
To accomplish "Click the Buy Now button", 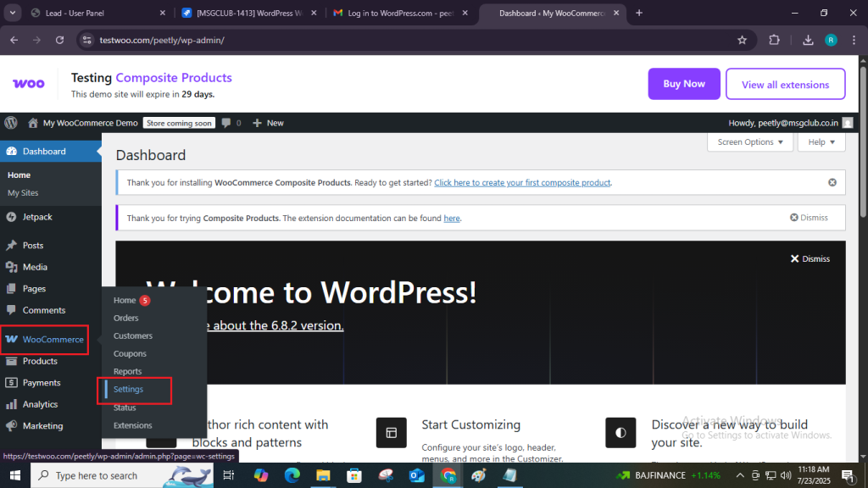I will point(684,84).
